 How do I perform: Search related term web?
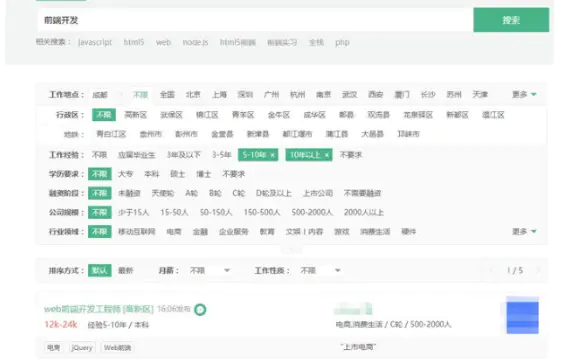pyautogui.click(x=163, y=42)
